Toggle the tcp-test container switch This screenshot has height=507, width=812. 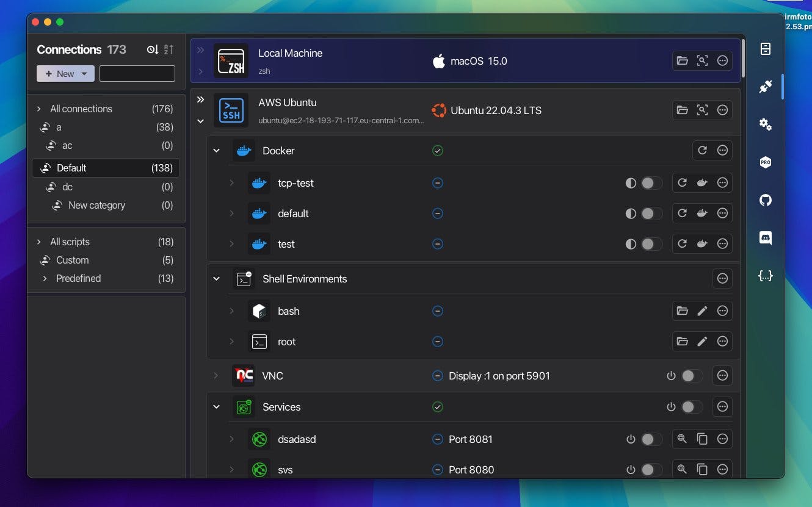[x=651, y=183]
